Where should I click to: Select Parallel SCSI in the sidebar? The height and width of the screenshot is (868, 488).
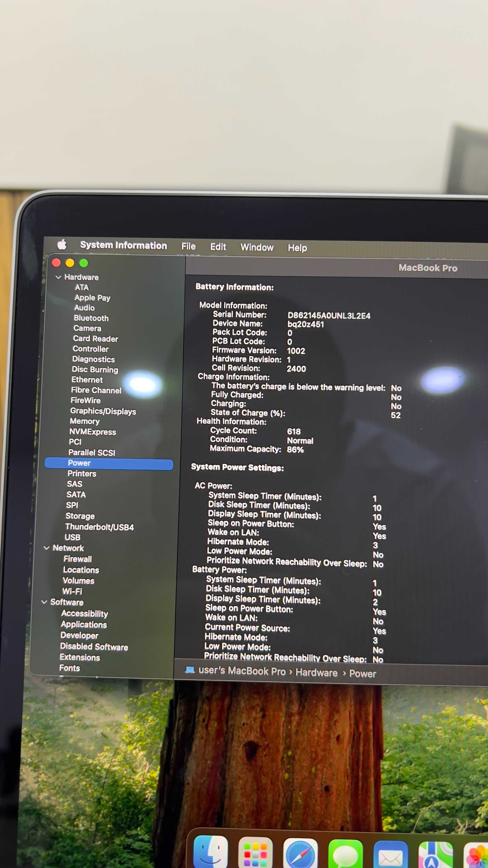click(x=92, y=453)
